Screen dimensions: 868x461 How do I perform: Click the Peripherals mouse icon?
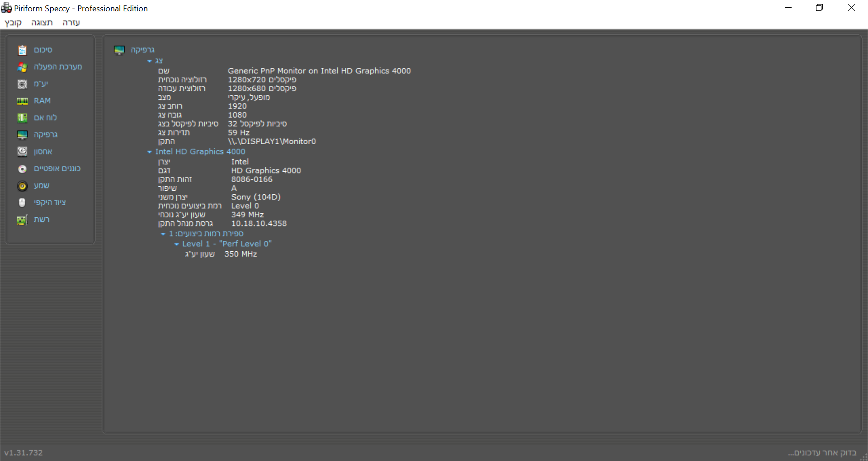point(22,202)
